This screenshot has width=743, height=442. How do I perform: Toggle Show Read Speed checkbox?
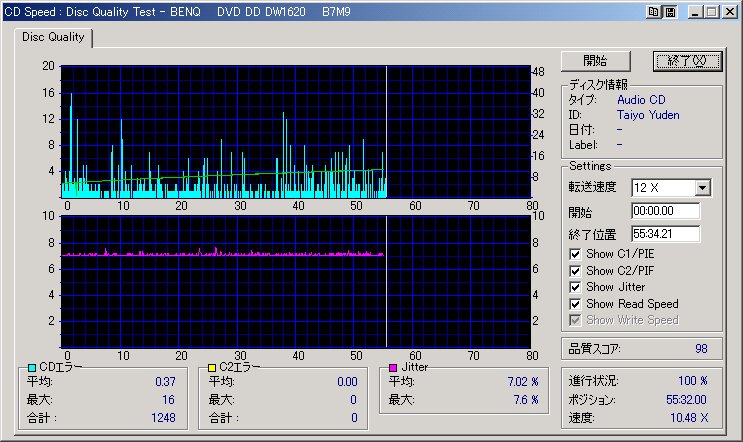pos(574,303)
